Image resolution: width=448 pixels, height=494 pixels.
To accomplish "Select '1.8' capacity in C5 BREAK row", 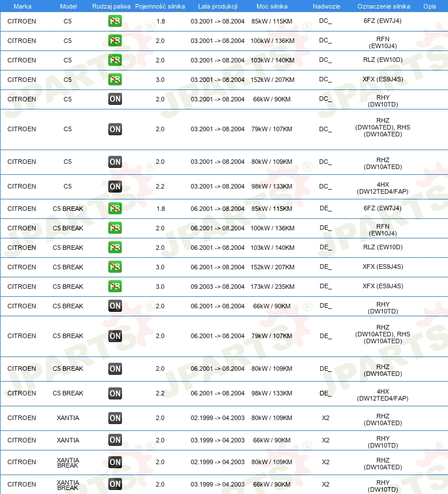I will 160,209.
